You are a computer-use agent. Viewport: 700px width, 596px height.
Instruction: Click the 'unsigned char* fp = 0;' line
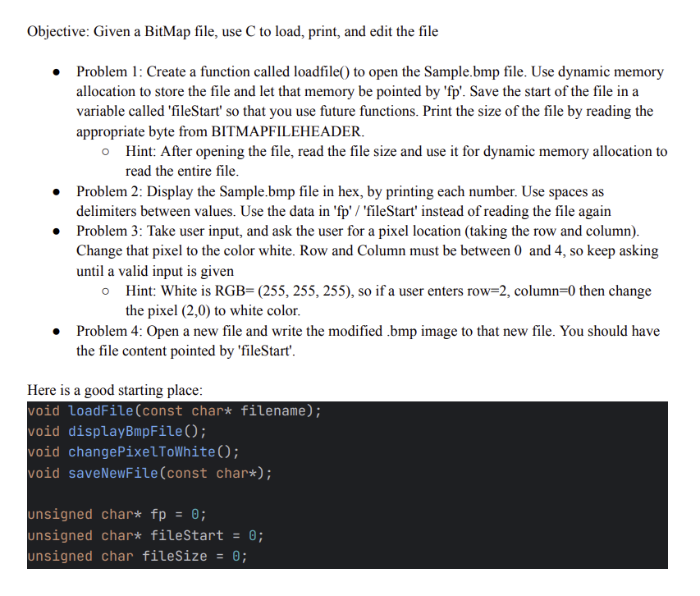tap(115, 515)
